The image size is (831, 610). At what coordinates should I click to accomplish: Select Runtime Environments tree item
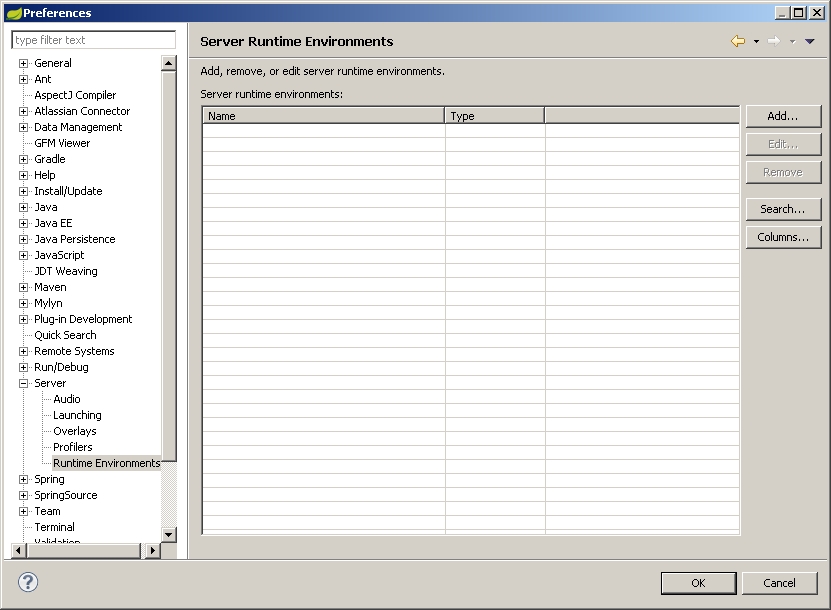coord(107,463)
